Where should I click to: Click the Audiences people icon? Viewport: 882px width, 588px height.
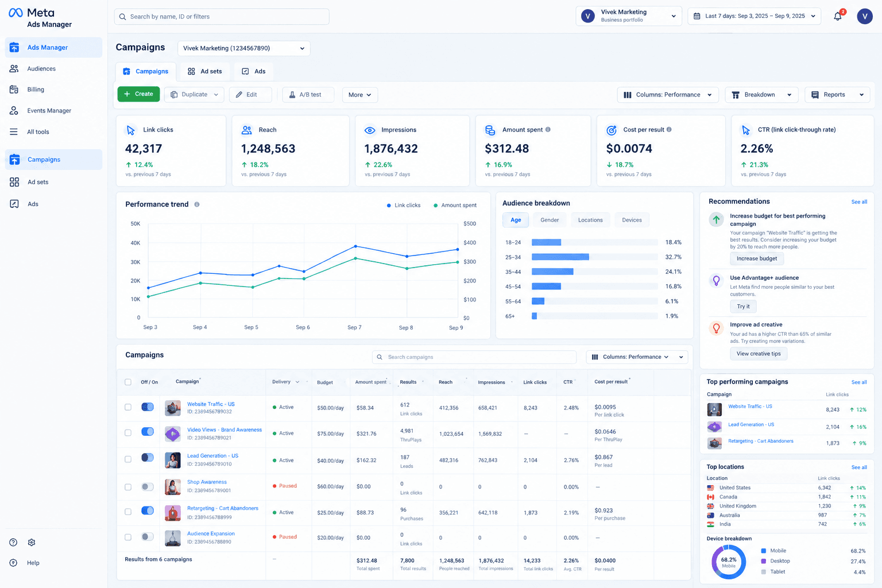click(14, 68)
